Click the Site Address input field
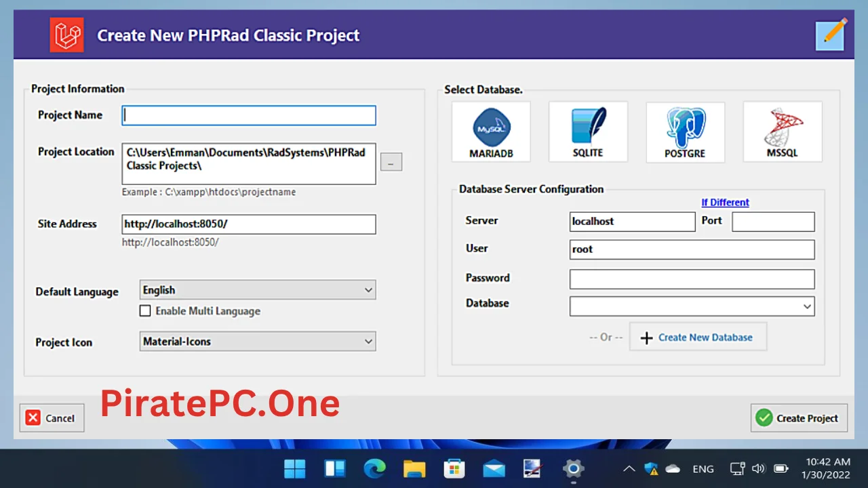 249,224
